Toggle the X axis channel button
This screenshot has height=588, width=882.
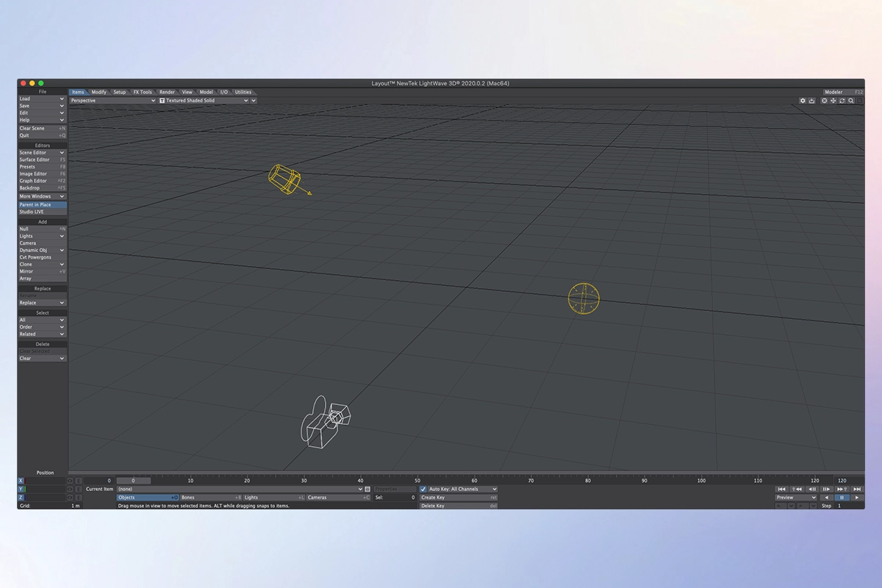[21, 481]
